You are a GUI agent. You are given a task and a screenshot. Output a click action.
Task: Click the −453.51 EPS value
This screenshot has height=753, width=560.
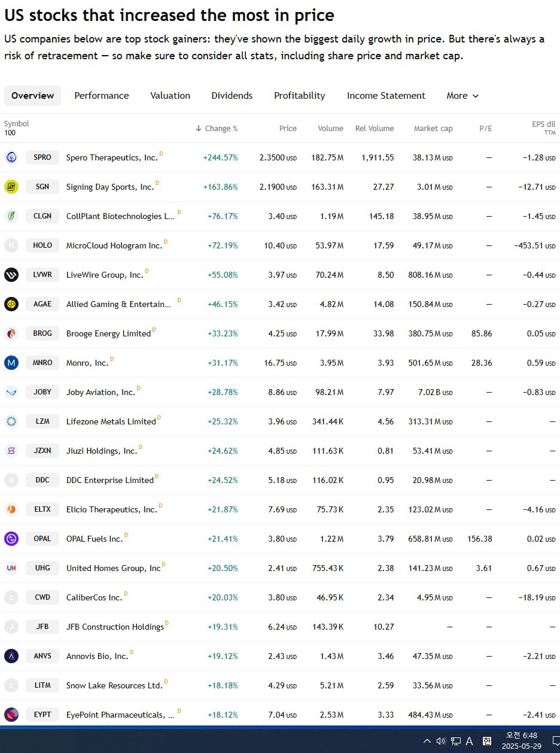point(535,246)
